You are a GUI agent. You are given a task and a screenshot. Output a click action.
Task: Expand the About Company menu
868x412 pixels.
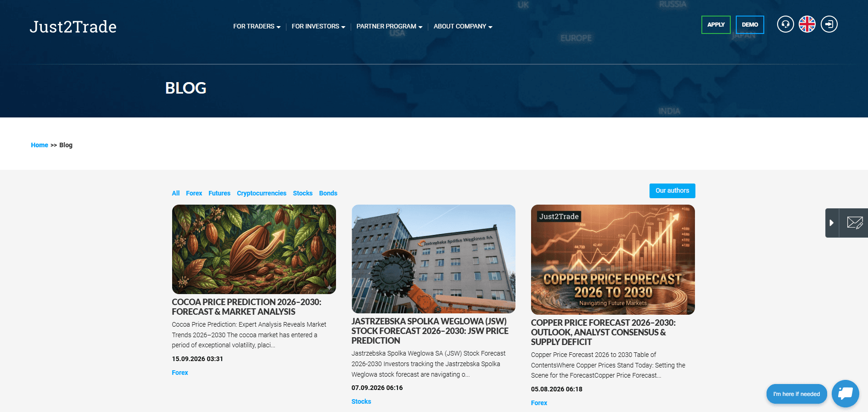pyautogui.click(x=463, y=27)
